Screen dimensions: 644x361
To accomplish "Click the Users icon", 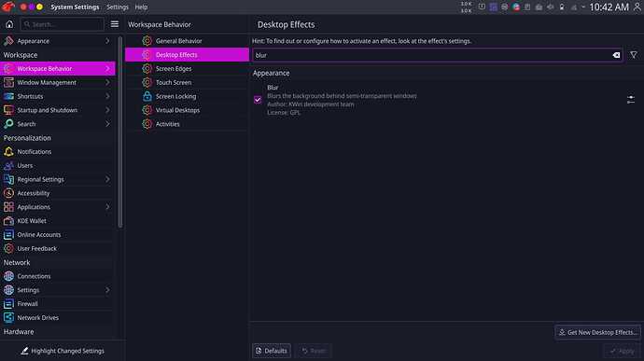I will point(8,165).
